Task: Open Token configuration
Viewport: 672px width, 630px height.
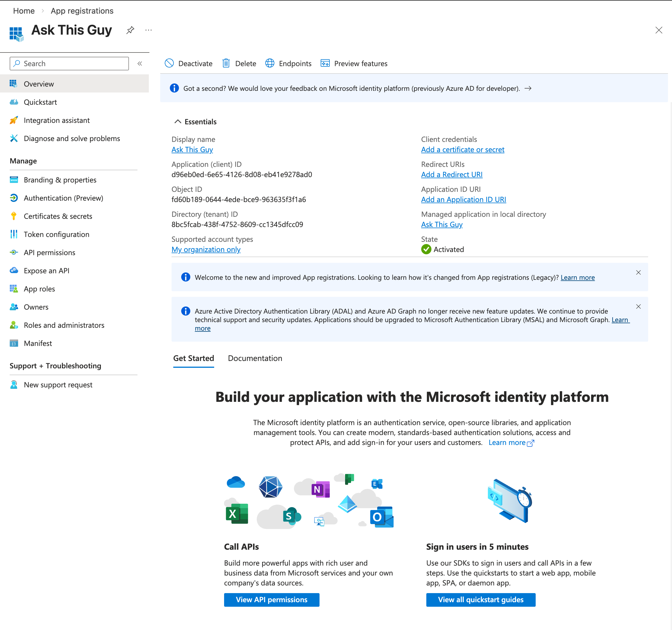Action: coord(56,234)
